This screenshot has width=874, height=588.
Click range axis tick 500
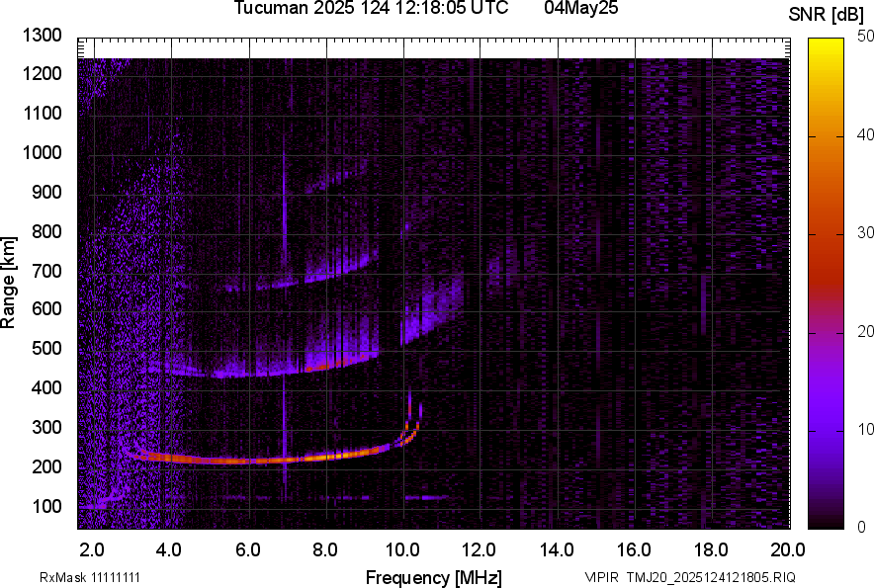tap(46, 348)
